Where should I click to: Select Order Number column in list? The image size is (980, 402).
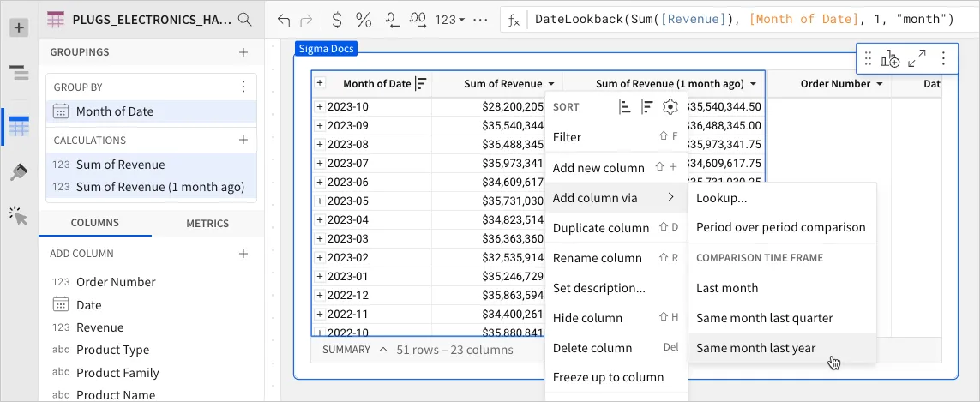pos(116,282)
